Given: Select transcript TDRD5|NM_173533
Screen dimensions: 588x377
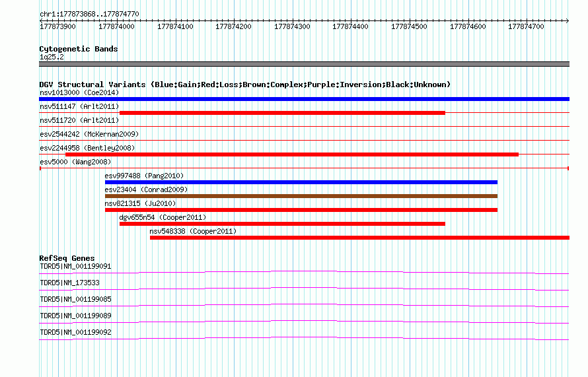Looking at the screenshot, I should (70, 283).
